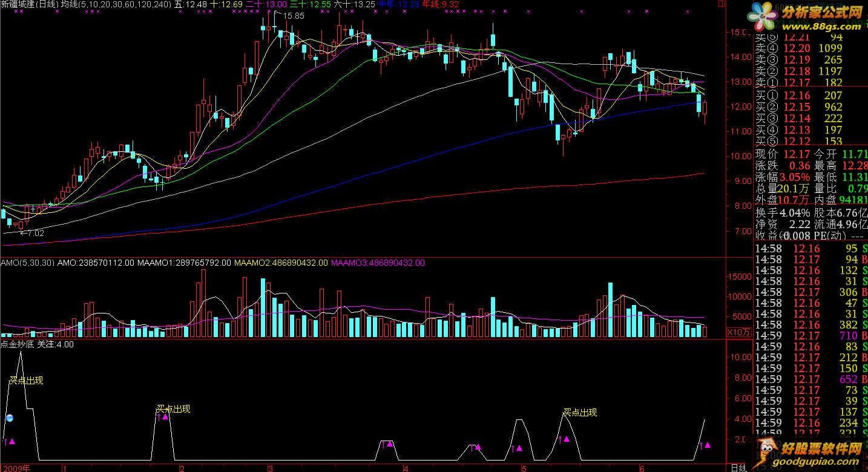Image resolution: width=868 pixels, height=472 pixels.
Task: Click month 6 marker on the time axis
Action: point(642,468)
